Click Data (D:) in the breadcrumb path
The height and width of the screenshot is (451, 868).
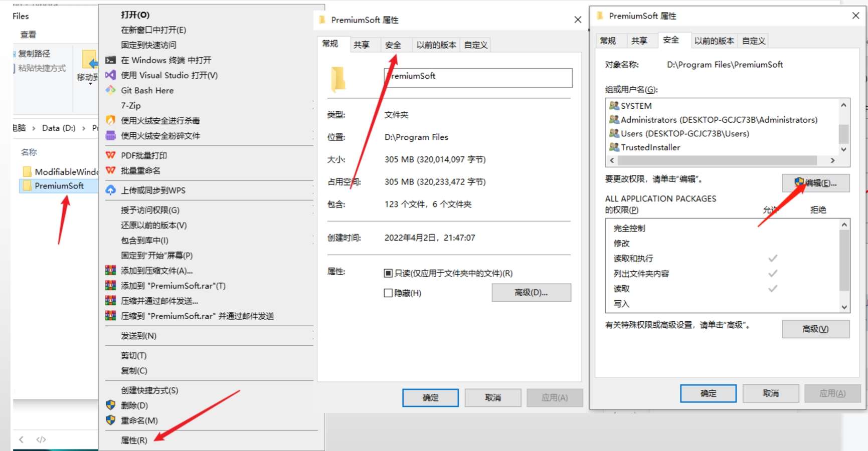(x=59, y=128)
